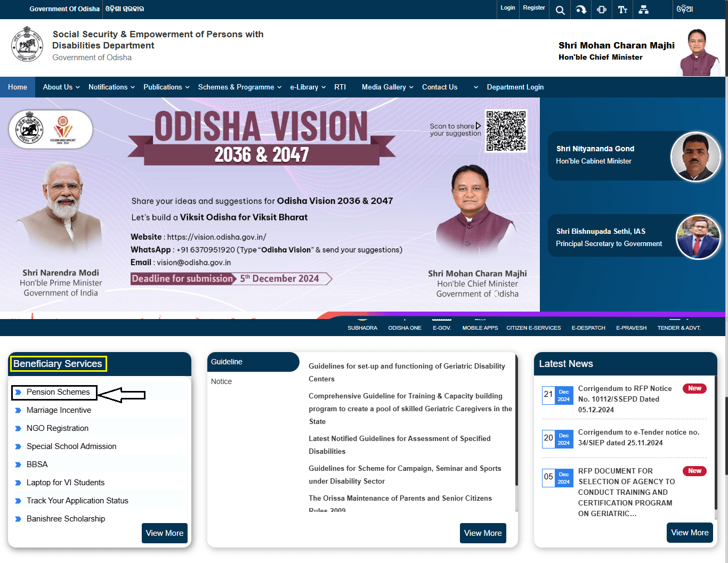The image size is (728, 563).
Task: Open the Marriage Incentive service link
Action: click(x=59, y=410)
